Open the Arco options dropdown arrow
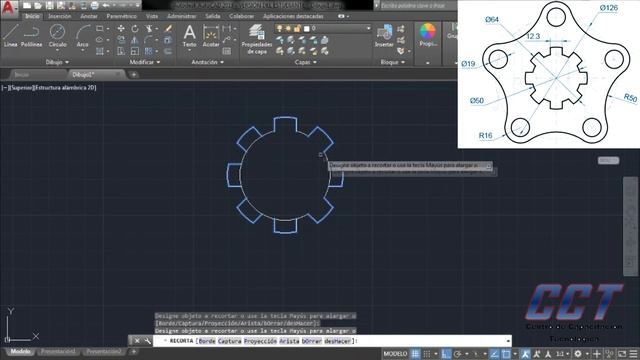 (x=83, y=50)
